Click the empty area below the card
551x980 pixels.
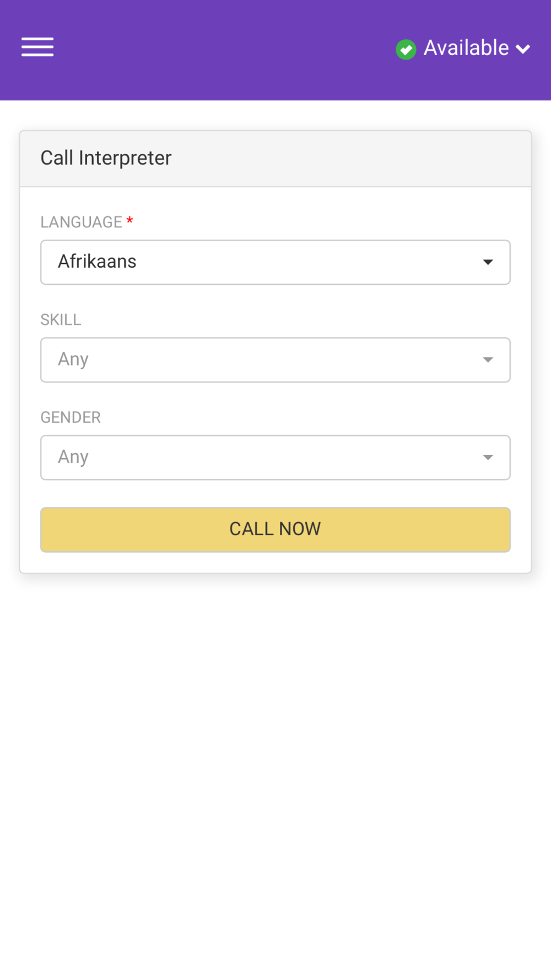point(275,772)
